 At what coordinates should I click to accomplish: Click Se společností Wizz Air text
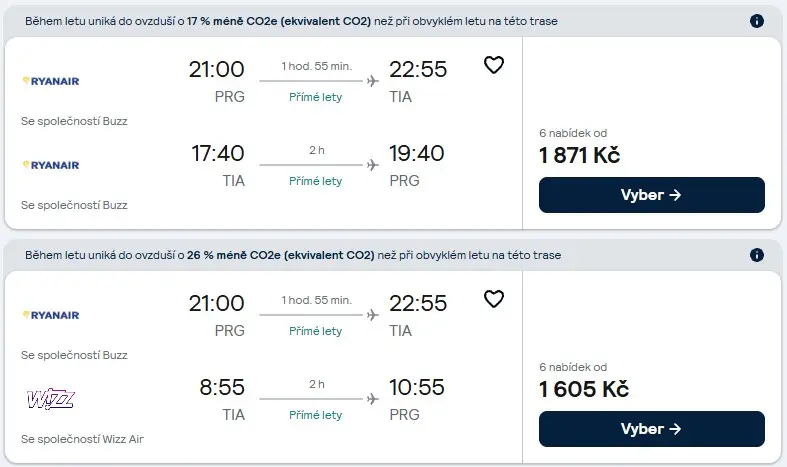(82, 439)
